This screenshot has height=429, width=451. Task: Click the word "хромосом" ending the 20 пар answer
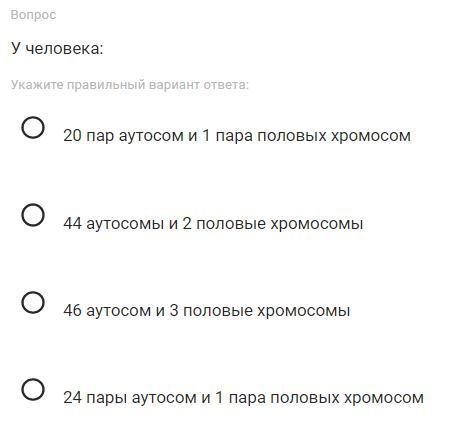pyautogui.click(x=371, y=137)
